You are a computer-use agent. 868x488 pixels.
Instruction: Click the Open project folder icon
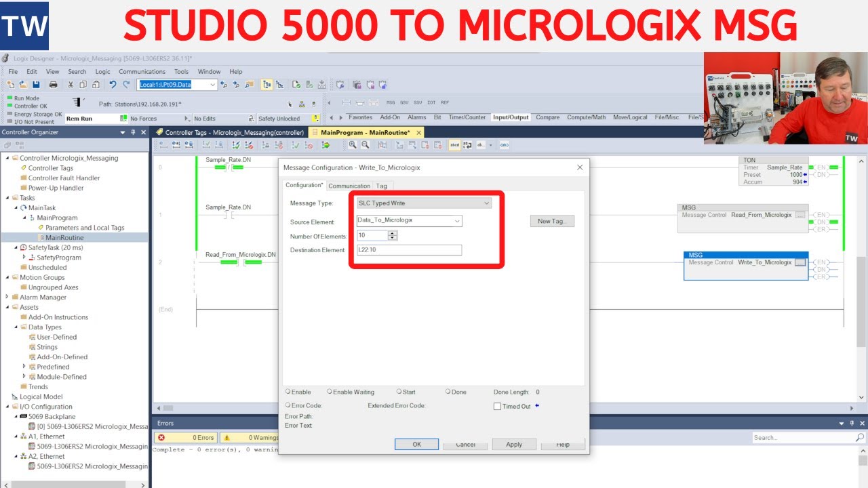coord(23,85)
